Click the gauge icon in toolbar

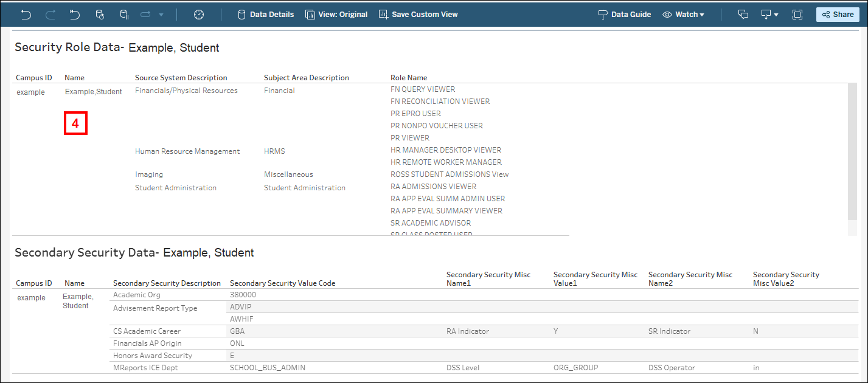[x=199, y=15]
